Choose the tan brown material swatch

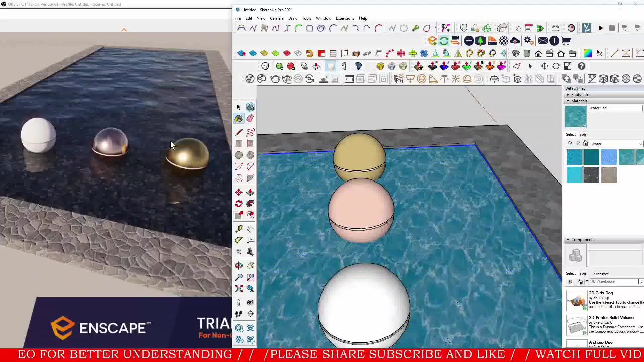pos(609,175)
